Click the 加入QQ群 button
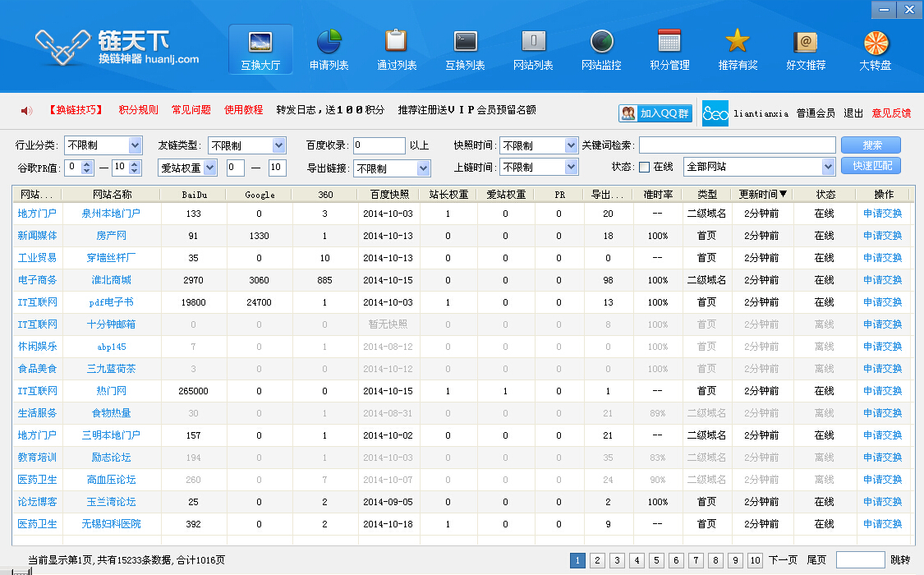 tap(655, 113)
